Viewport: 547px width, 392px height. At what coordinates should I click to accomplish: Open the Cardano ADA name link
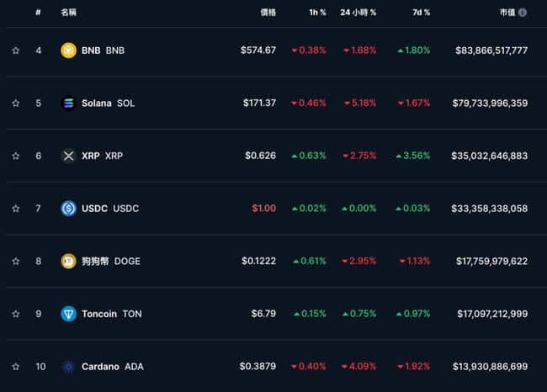point(112,367)
